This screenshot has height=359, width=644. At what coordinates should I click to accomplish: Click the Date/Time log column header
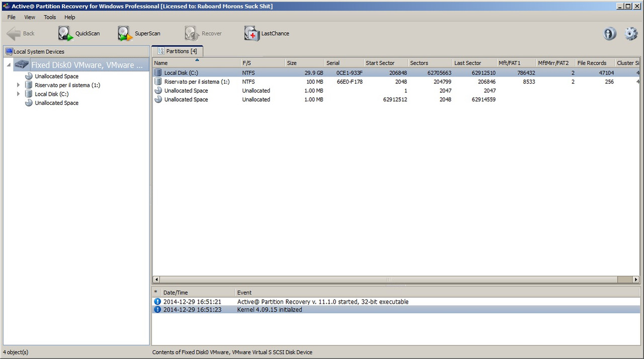point(198,293)
